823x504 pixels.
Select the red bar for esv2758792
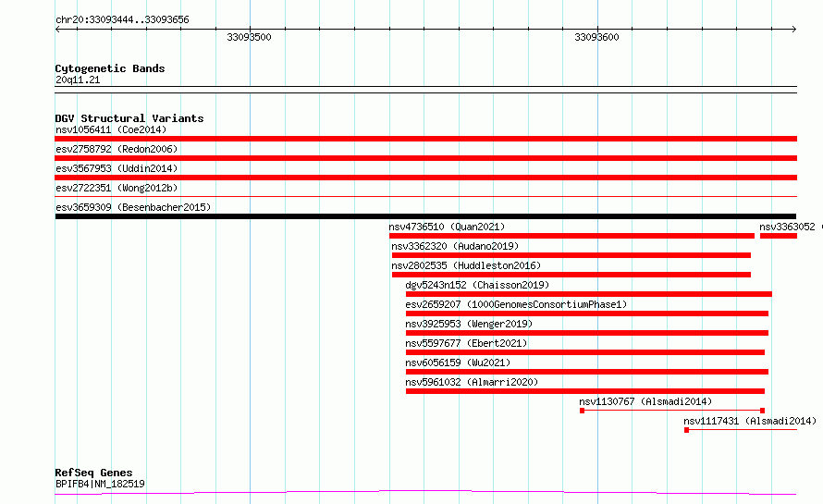pos(425,158)
